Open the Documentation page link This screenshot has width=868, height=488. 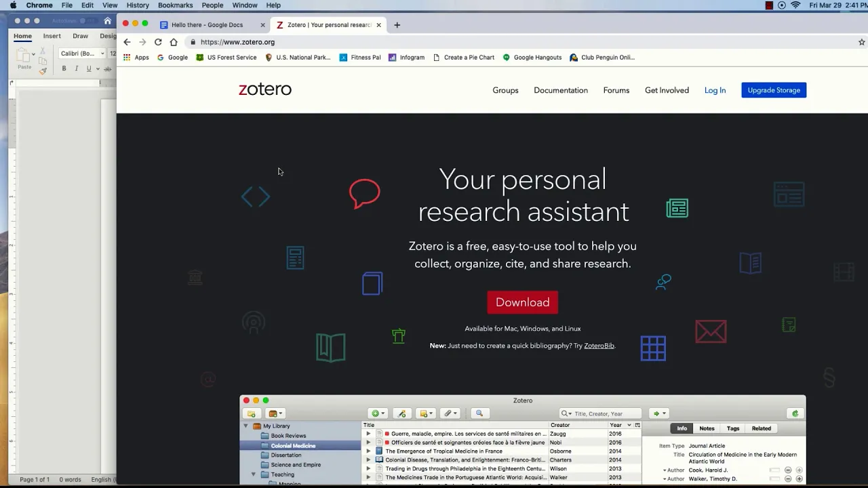click(561, 90)
